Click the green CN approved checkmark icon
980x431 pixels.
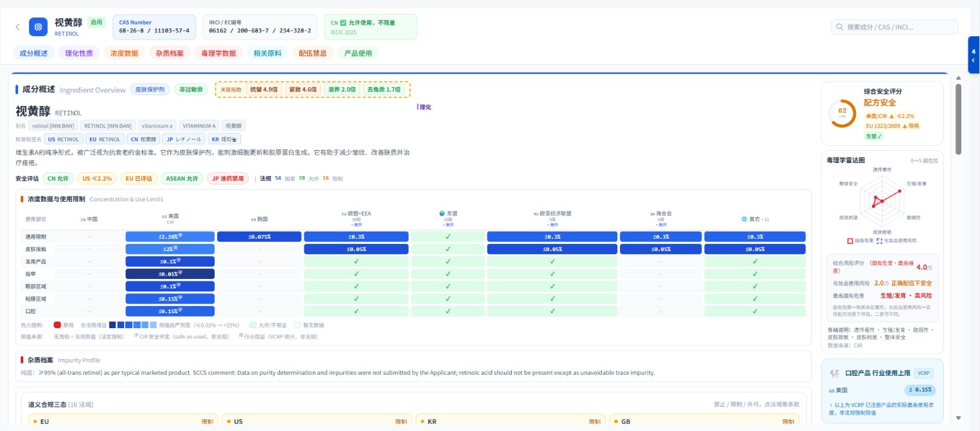(343, 23)
